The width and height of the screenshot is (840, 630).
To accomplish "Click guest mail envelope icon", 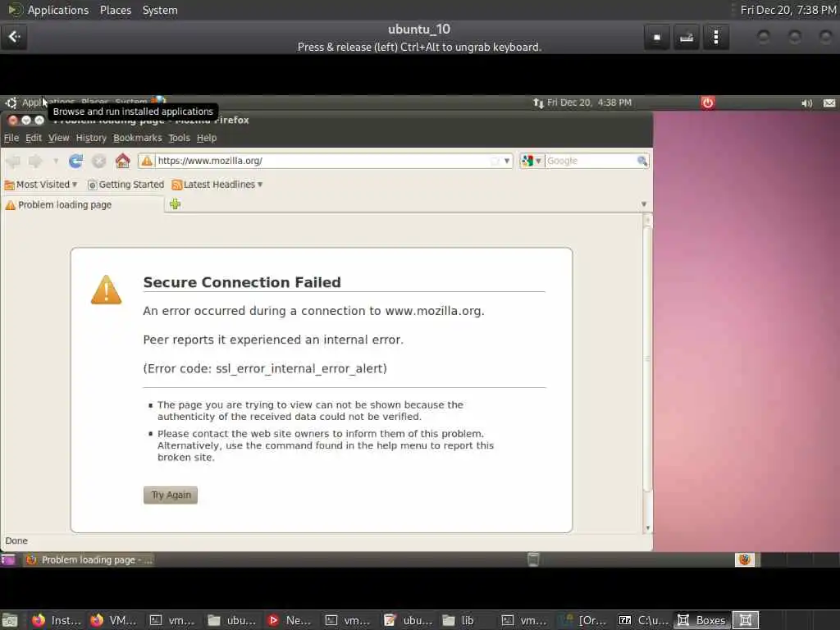I will 829,103.
